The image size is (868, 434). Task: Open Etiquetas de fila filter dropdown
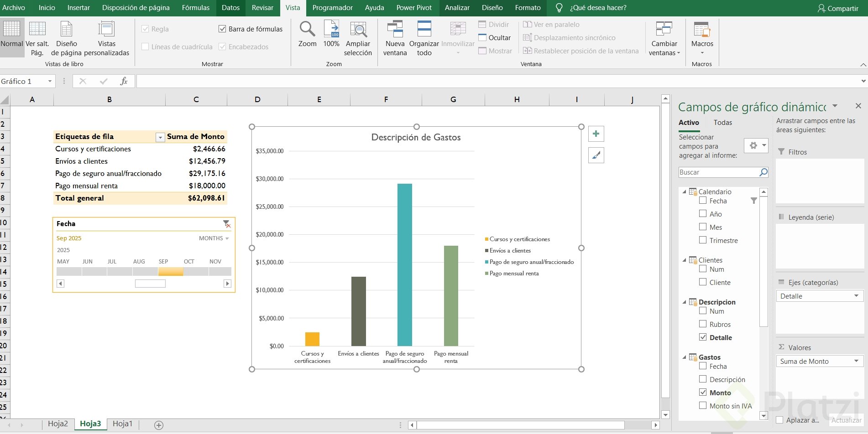pyautogui.click(x=160, y=137)
